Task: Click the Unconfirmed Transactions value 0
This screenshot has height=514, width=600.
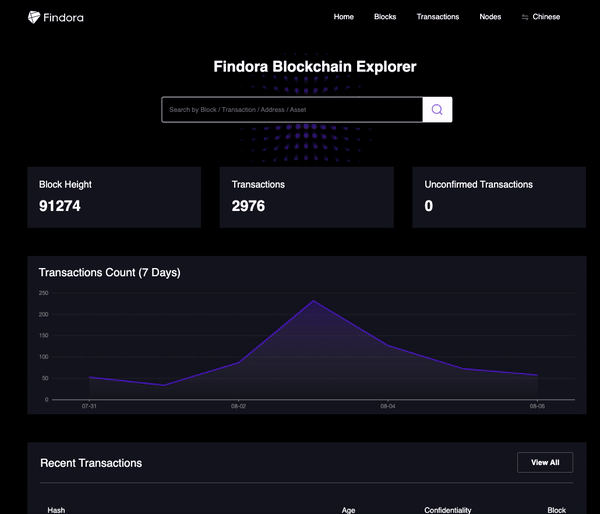Action: tap(429, 206)
